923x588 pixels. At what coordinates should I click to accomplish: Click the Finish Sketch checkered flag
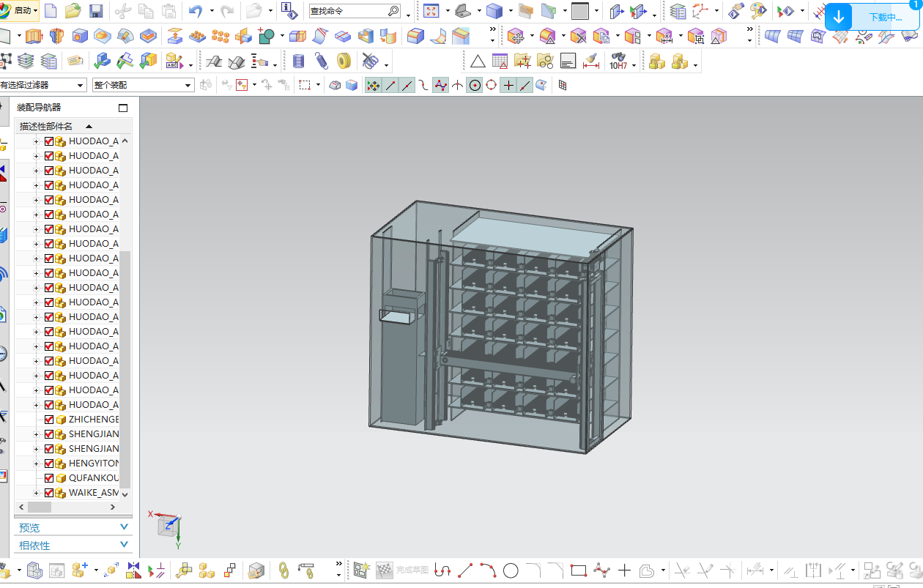click(x=385, y=570)
